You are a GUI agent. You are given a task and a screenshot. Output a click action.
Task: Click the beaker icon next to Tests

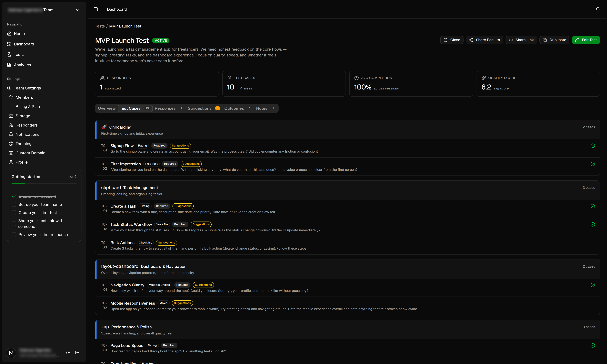9,54
